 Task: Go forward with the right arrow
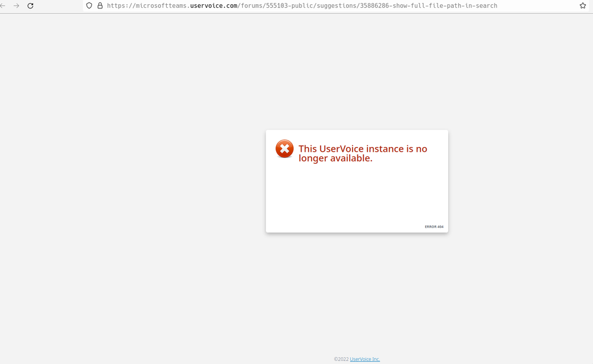[x=16, y=6]
